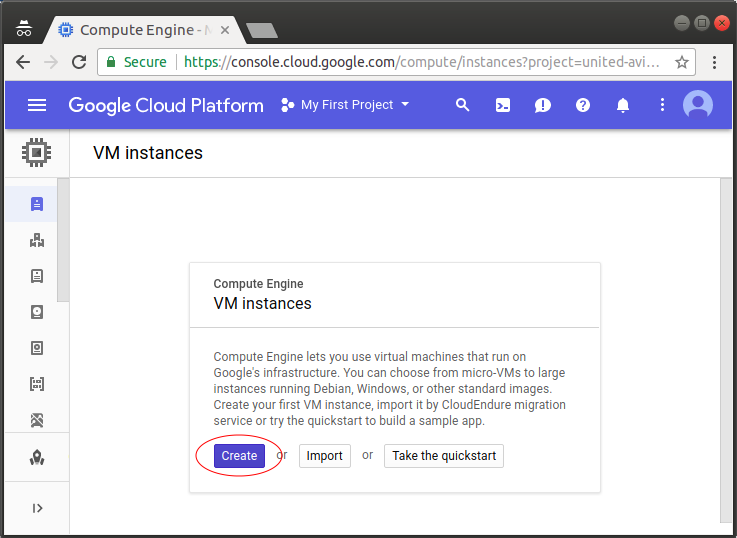Open Disks sidebar icon

(37, 312)
